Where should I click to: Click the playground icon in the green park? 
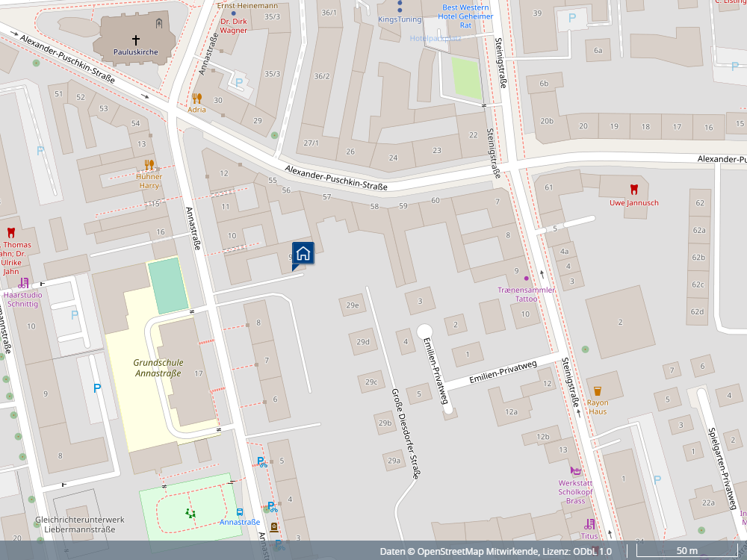pos(190,513)
